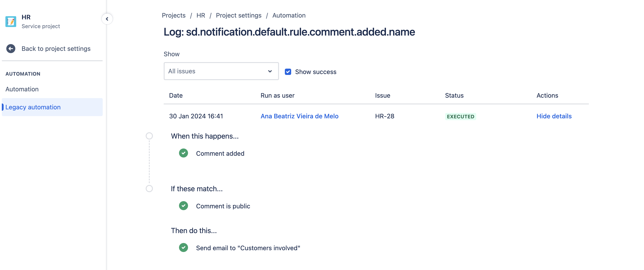Open Ana Beatriz Vieira de Melo profile
The width and height of the screenshot is (644, 270).
pos(299,116)
